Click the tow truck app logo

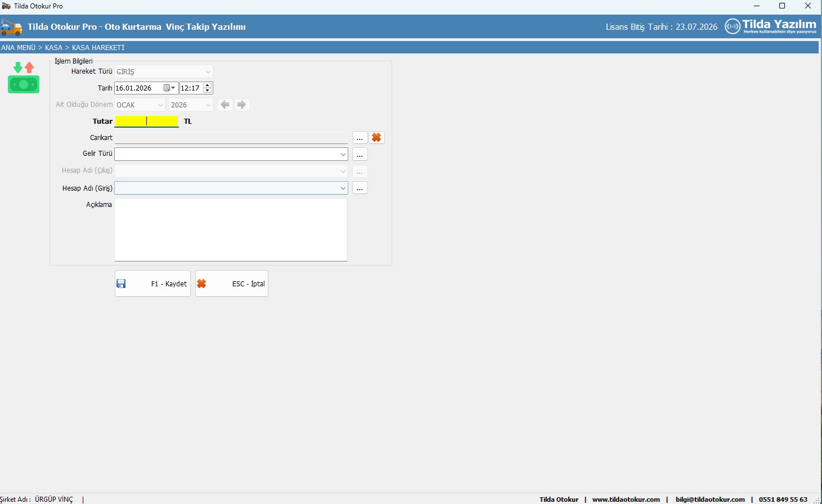point(11,27)
